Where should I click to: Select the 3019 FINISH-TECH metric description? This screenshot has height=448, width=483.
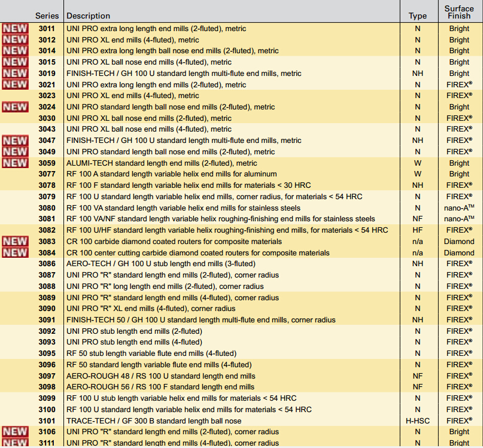coord(184,74)
